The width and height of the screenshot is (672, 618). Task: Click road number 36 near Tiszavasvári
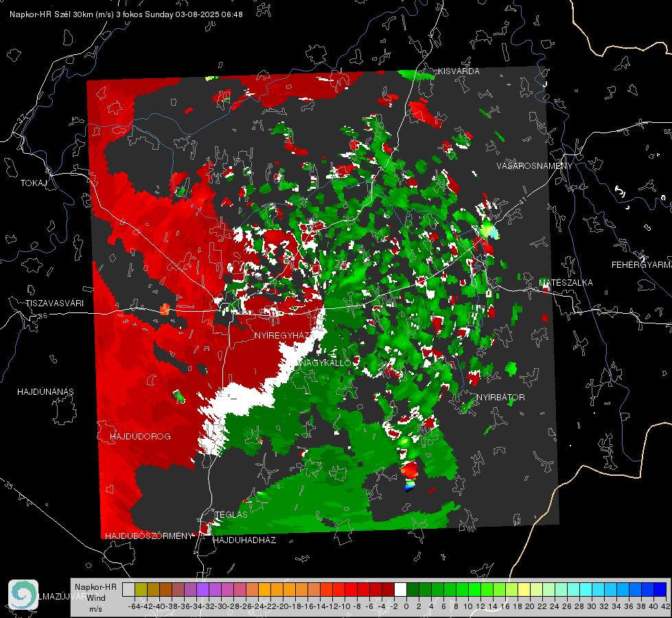(43, 316)
